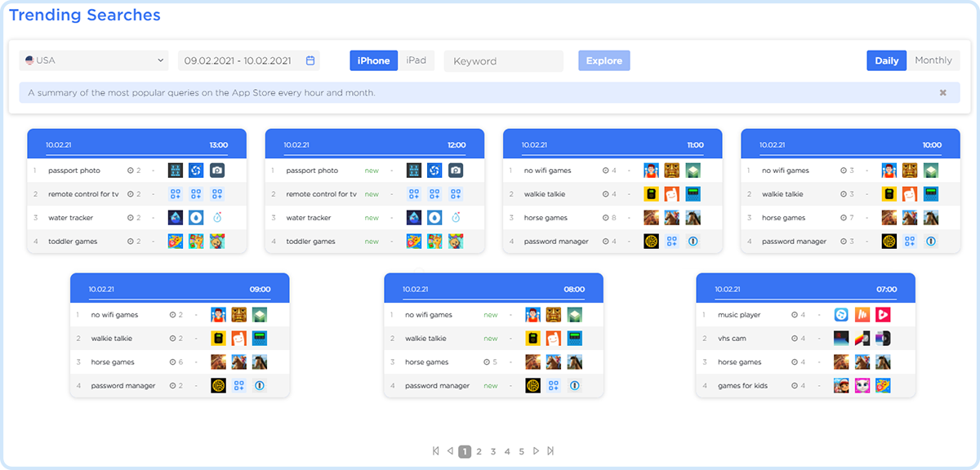Open first app icon for vhs cam
The image size is (980, 470).
[x=841, y=339]
